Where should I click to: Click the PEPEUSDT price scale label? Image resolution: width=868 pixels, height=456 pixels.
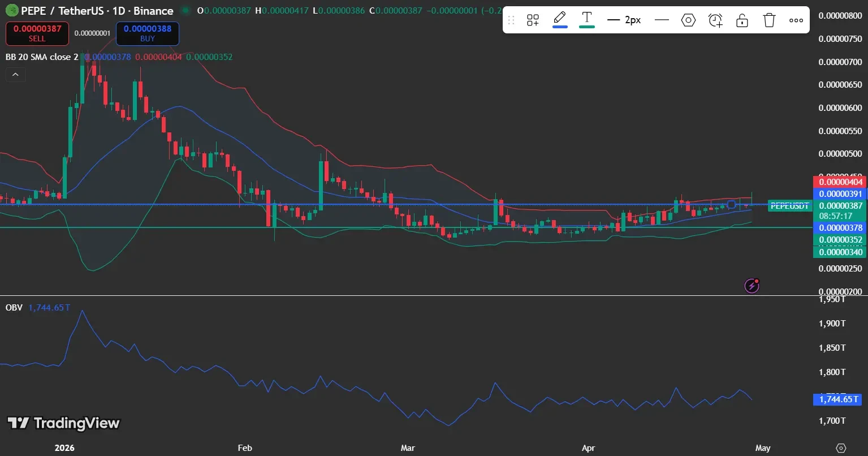tap(789, 206)
